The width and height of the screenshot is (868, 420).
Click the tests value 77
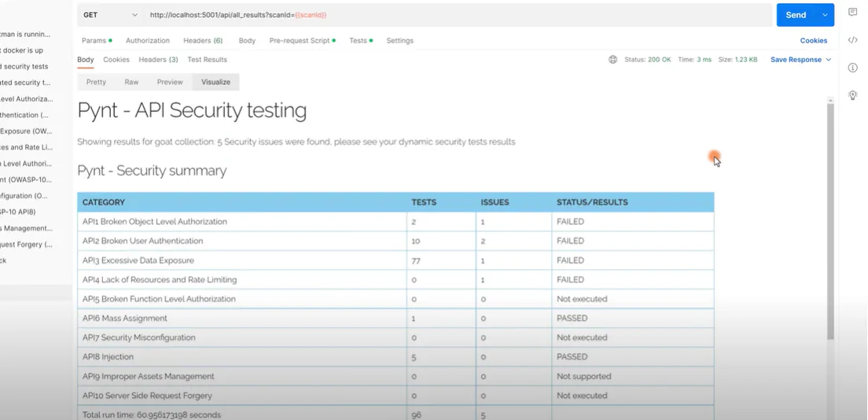coord(416,260)
